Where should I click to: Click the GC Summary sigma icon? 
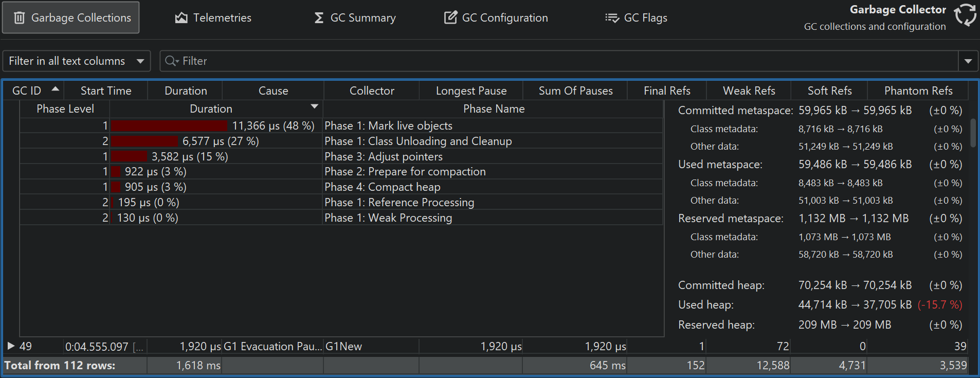319,18
